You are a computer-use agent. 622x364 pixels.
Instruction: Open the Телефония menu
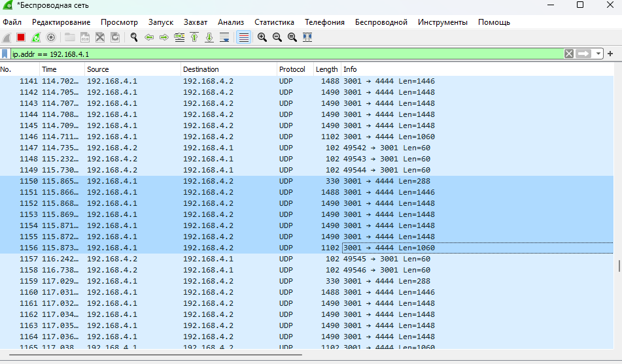point(324,22)
